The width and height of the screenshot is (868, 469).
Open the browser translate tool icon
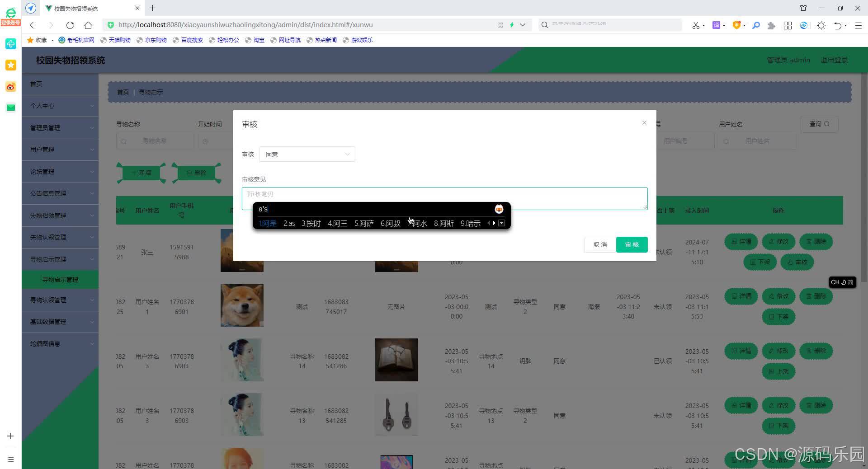(717, 25)
